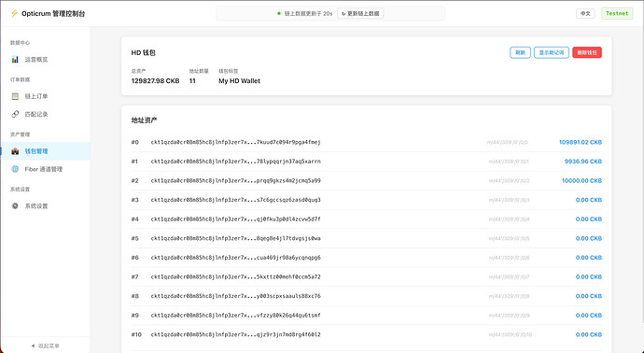Click address #4 ending in qj0fku3p0dl4zcvw5d7f
The image size is (644, 353).
[236, 219]
